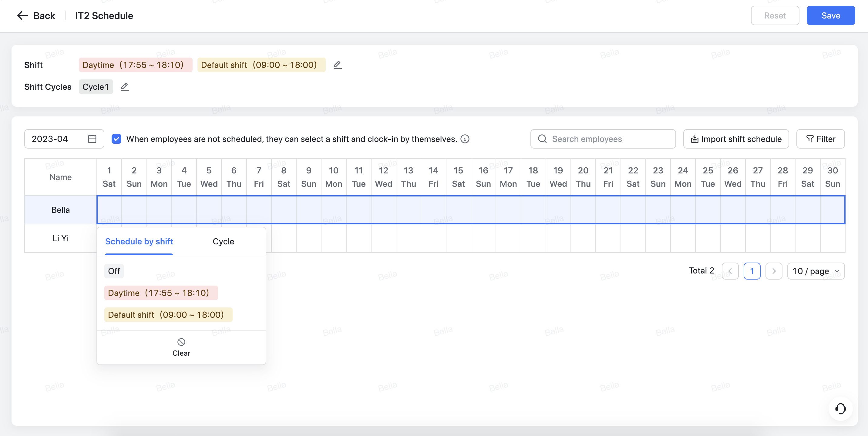The image size is (868, 436).
Task: Click the Shift Cycles edit pencil icon
Action: pos(125,87)
